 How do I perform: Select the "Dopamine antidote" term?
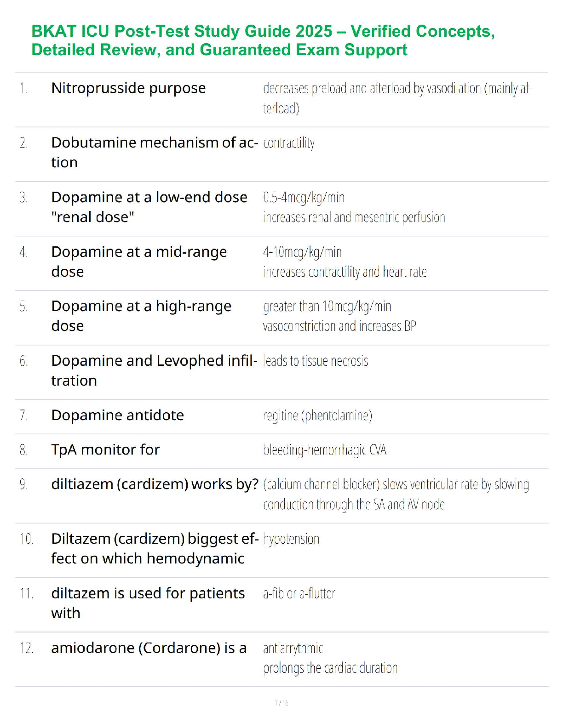[117, 415]
